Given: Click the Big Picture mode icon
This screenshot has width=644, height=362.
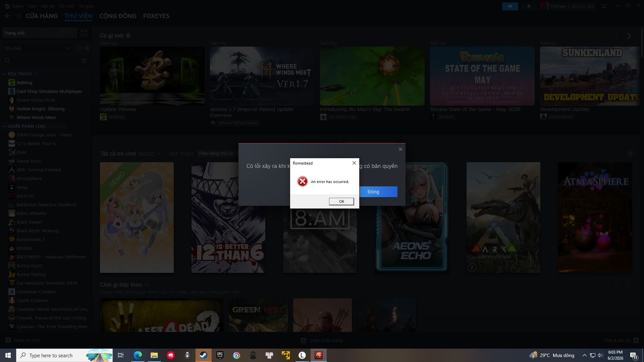Looking at the screenshot, I should [604, 6].
